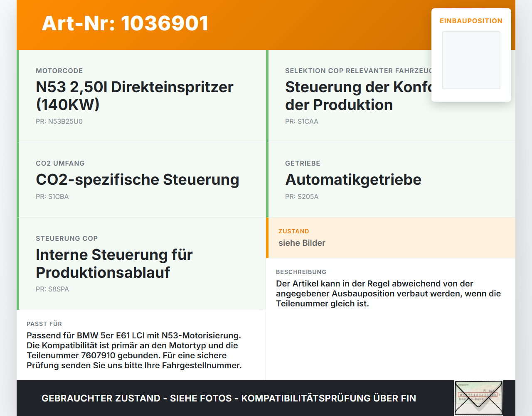The image size is (532, 416).
Task: Click the CO2 UMFANG label
Action: click(x=60, y=164)
